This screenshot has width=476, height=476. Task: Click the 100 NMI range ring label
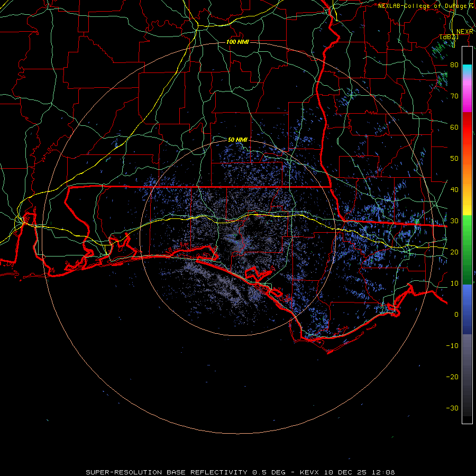(x=237, y=42)
